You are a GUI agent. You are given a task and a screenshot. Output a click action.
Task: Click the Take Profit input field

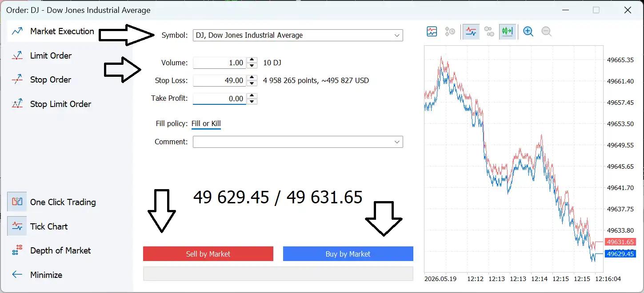219,99
